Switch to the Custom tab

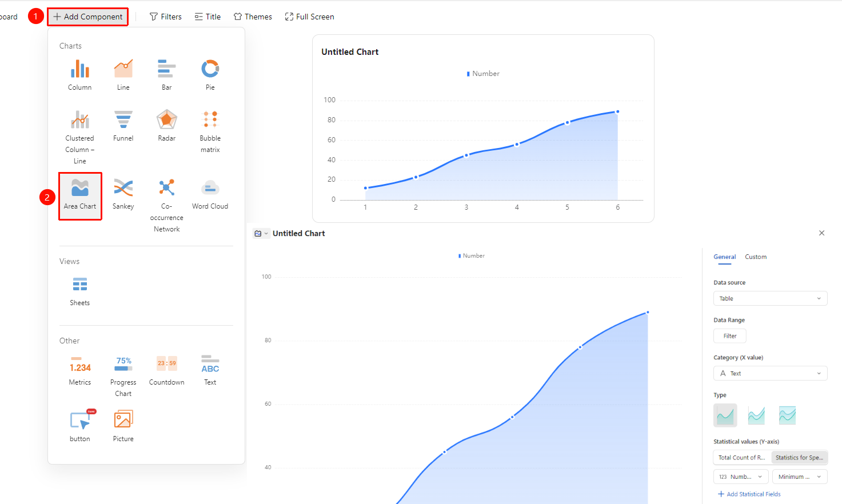click(756, 257)
